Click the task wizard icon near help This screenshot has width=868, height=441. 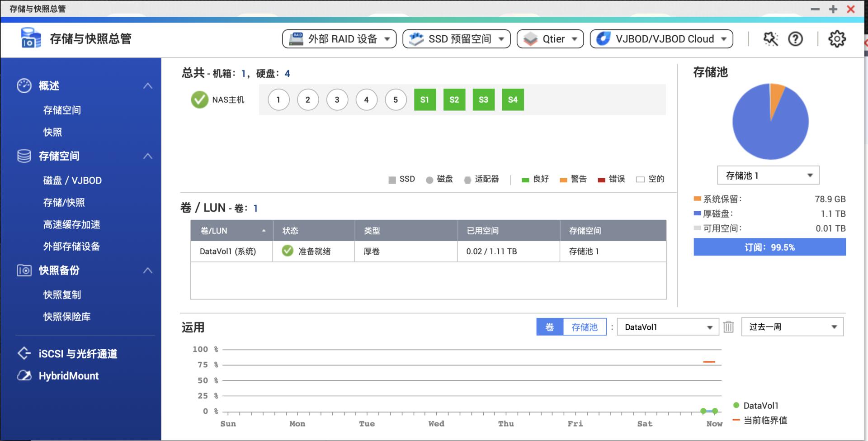(x=770, y=39)
